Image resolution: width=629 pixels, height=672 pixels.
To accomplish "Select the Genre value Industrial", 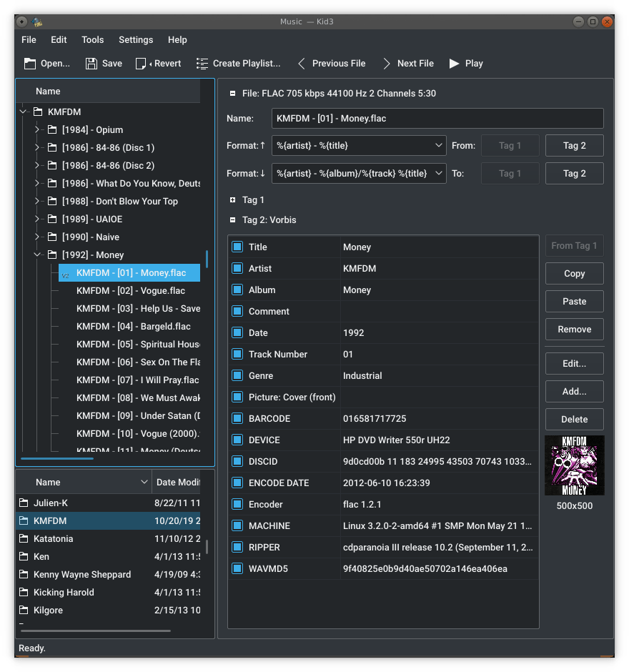I will [x=362, y=376].
